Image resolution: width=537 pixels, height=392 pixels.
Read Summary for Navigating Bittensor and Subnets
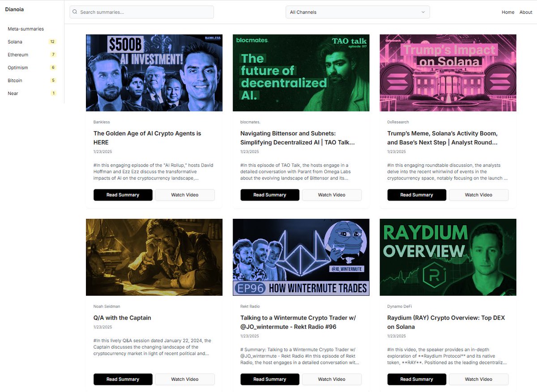[270, 195]
